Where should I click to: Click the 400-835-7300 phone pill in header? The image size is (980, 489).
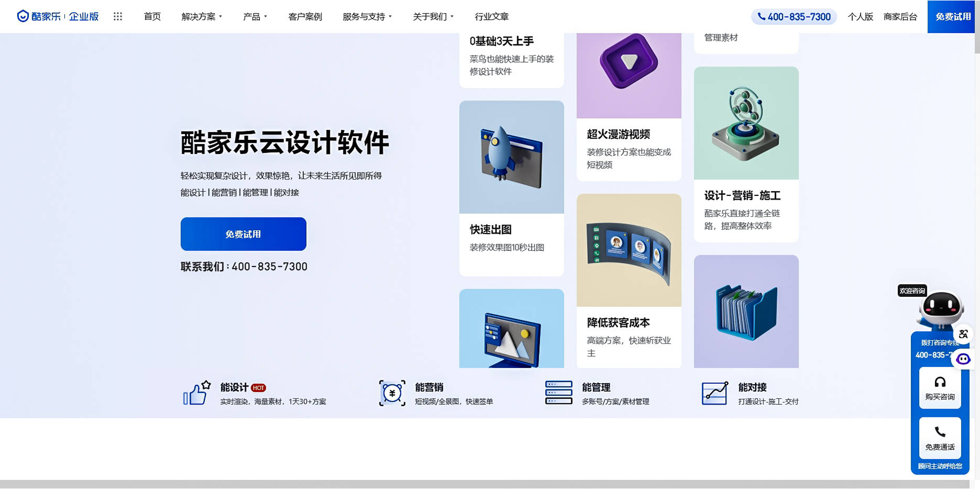click(794, 17)
